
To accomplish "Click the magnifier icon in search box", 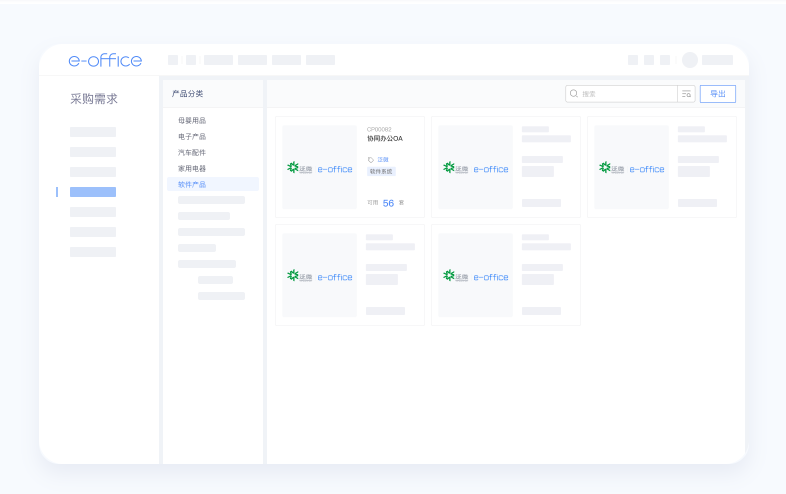I will pyautogui.click(x=574, y=94).
